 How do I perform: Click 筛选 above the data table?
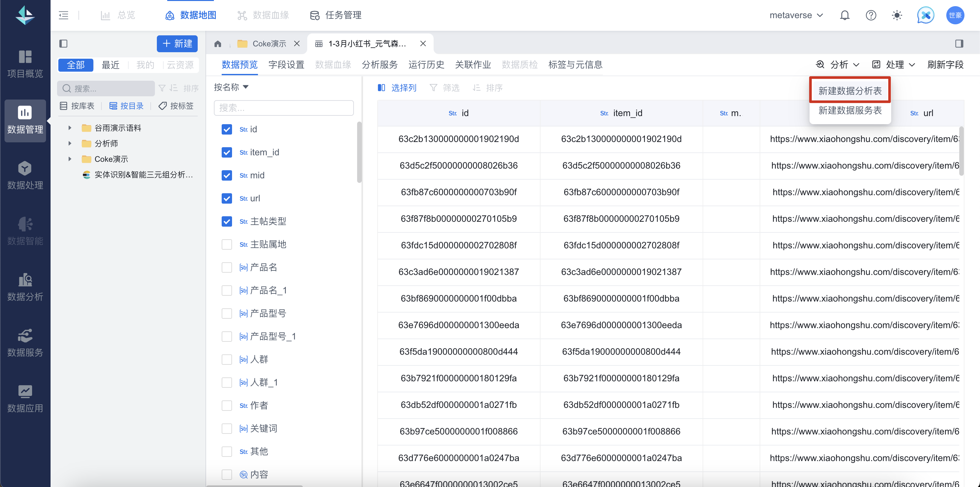444,88
